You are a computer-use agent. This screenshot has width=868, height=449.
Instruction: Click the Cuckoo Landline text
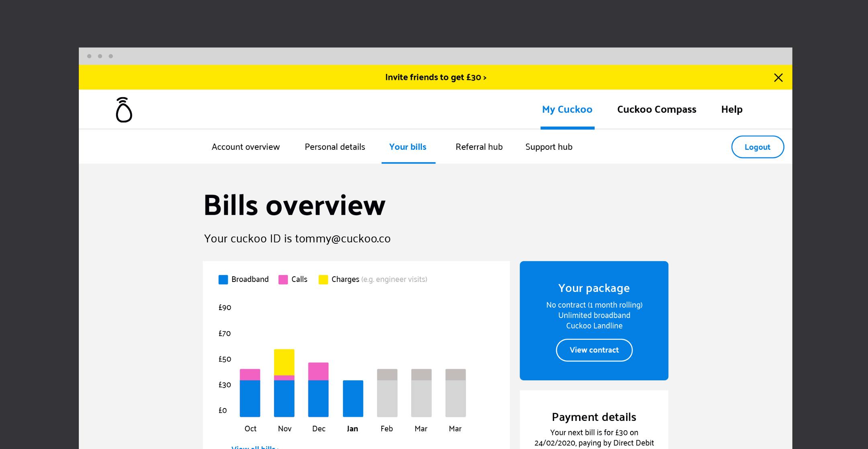point(594,326)
